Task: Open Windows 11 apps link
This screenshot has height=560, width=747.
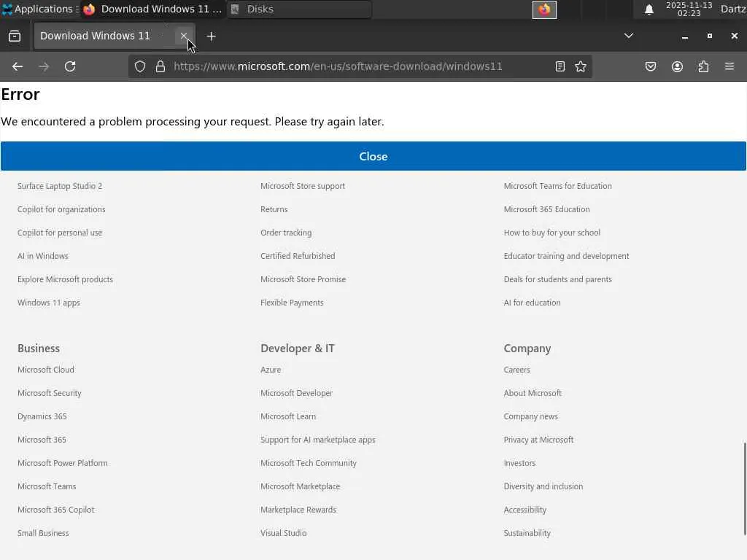Action: 49,303
